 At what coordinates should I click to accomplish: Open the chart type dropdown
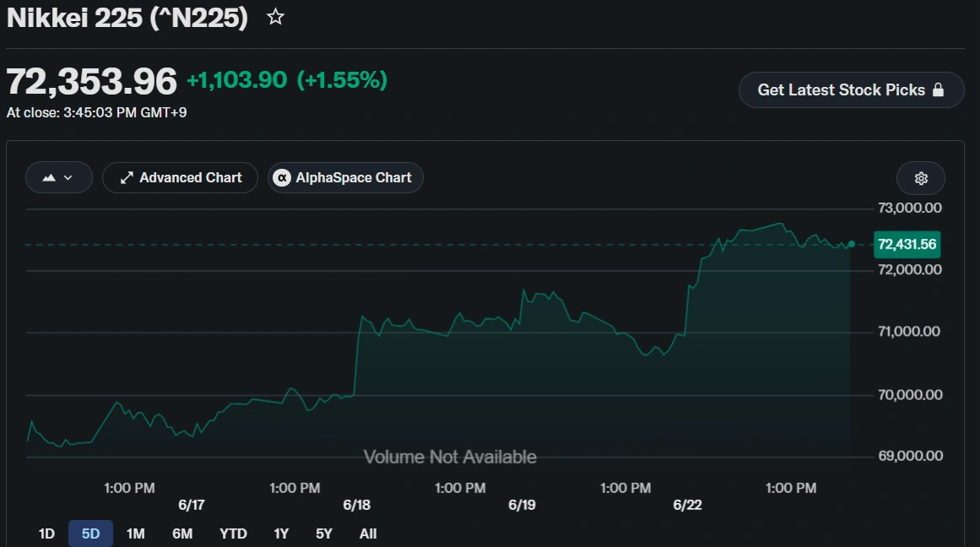coord(59,177)
